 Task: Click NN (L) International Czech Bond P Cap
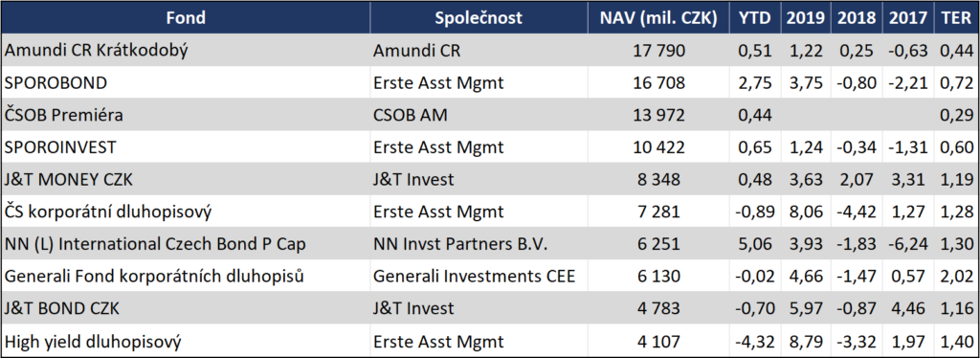(x=155, y=244)
